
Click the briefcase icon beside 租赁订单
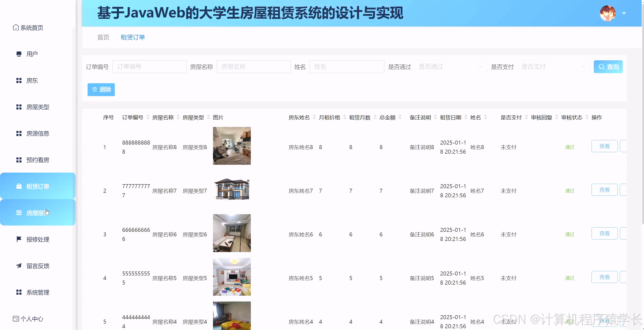click(19, 186)
